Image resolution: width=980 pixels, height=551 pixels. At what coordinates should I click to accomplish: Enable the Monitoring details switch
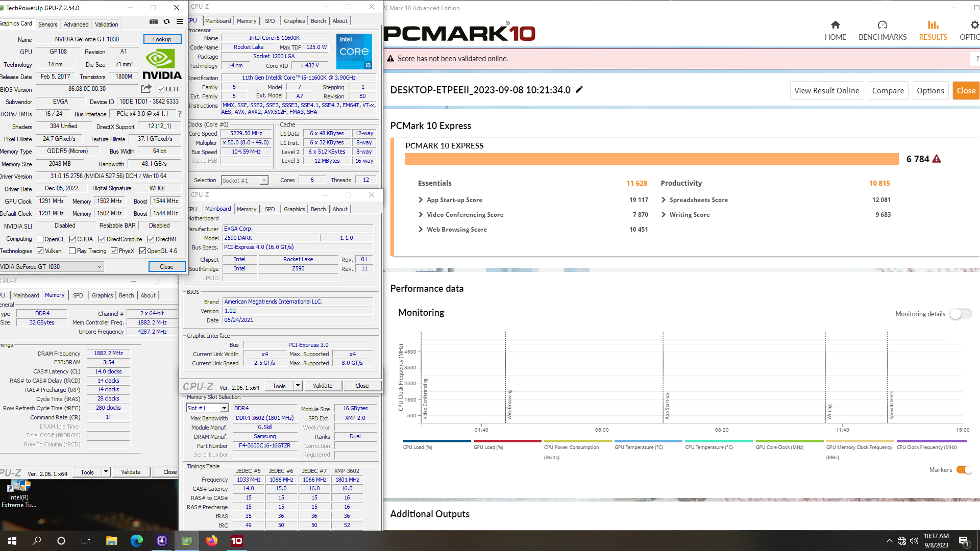(960, 314)
